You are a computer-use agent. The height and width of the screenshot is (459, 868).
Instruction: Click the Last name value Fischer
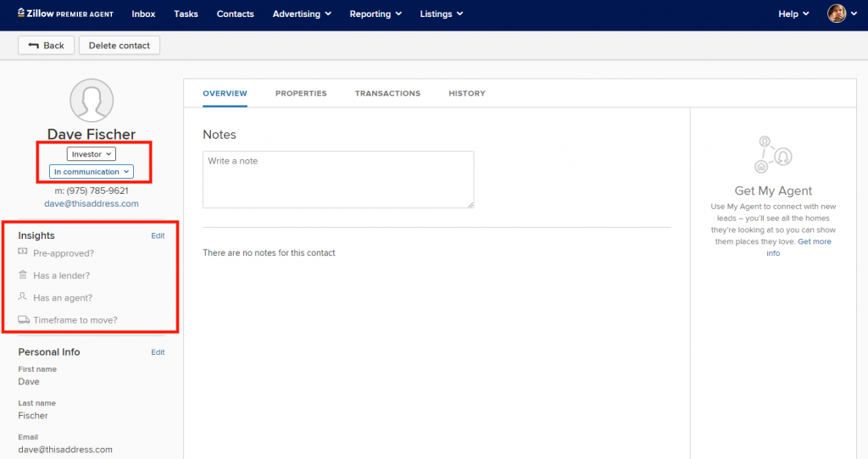pyautogui.click(x=33, y=415)
